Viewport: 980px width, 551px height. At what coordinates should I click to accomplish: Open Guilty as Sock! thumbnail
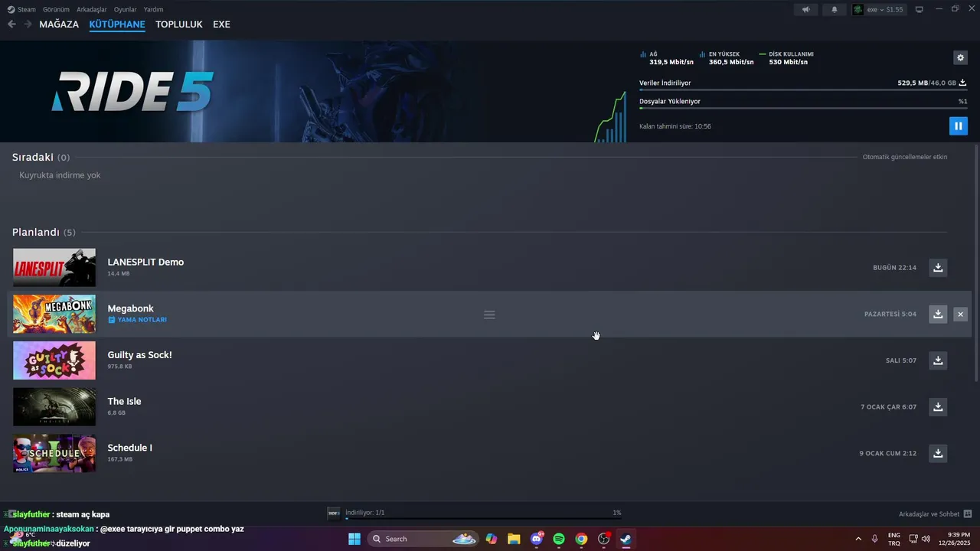click(x=54, y=360)
